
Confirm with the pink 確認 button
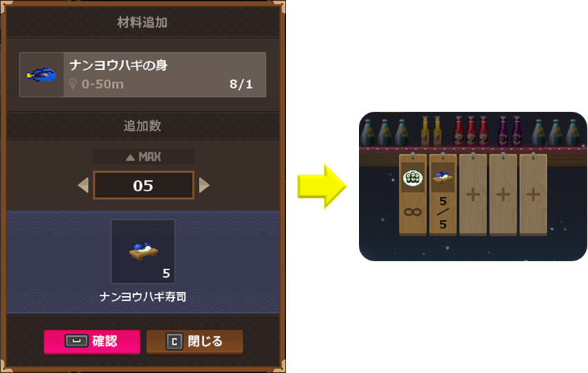coord(92,341)
